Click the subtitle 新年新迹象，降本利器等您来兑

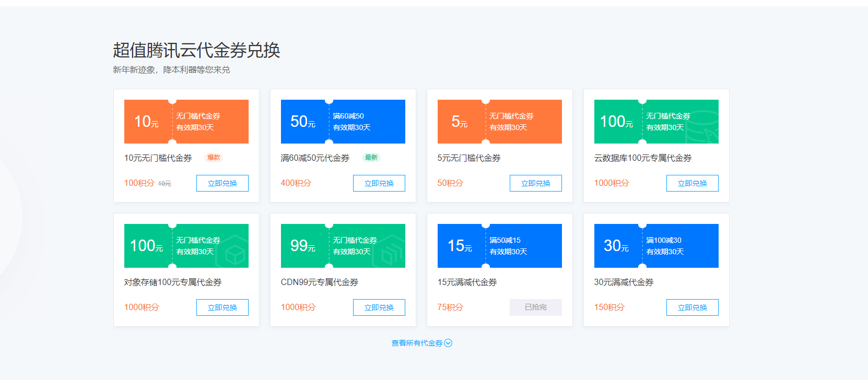coord(171,70)
